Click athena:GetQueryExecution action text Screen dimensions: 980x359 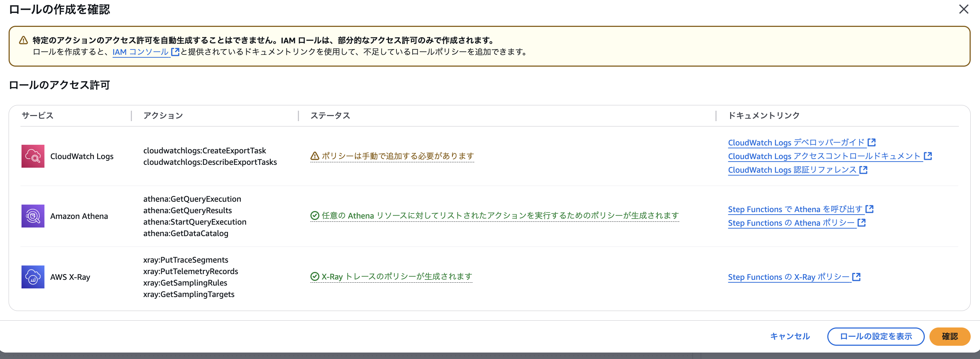(x=192, y=199)
